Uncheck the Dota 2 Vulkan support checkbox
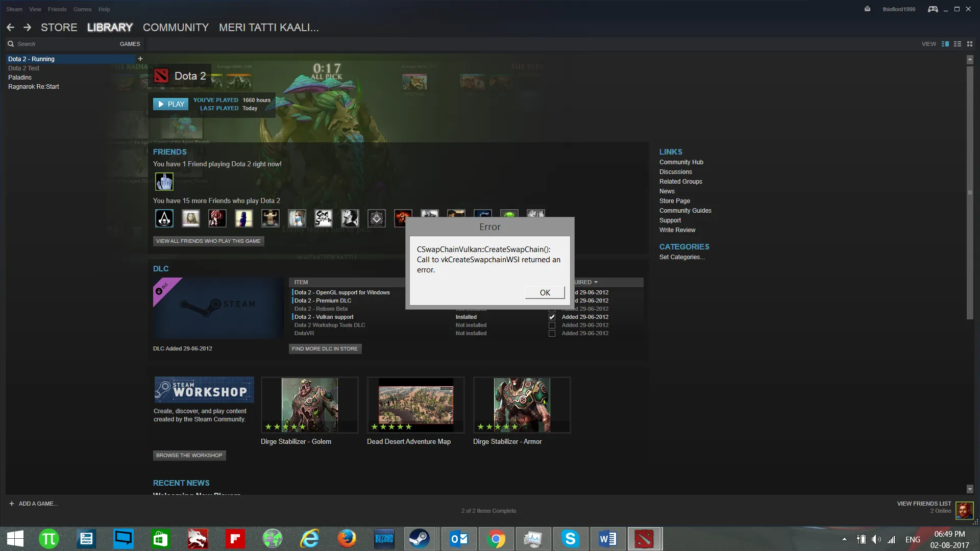This screenshot has height=551, width=980. tap(552, 317)
